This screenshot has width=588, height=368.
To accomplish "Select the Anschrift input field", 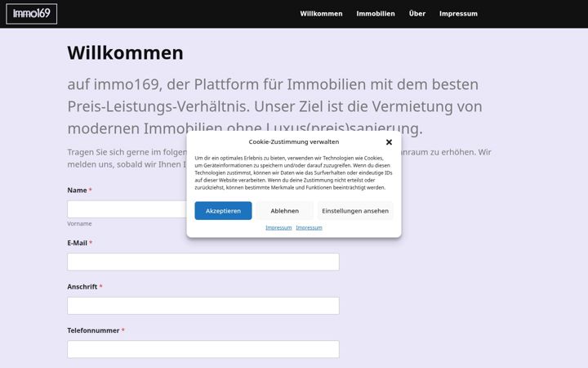I will coord(203,306).
